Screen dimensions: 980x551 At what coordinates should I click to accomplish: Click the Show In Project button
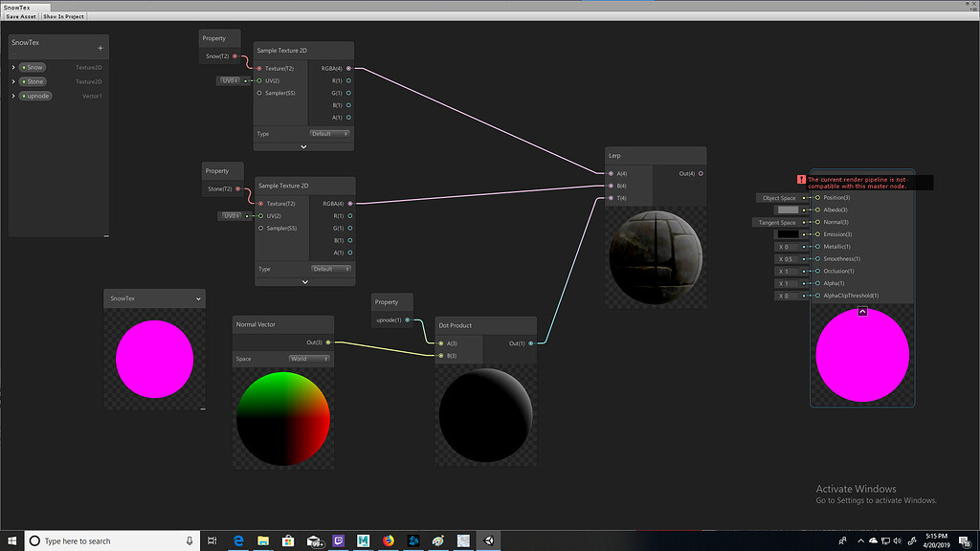(64, 16)
